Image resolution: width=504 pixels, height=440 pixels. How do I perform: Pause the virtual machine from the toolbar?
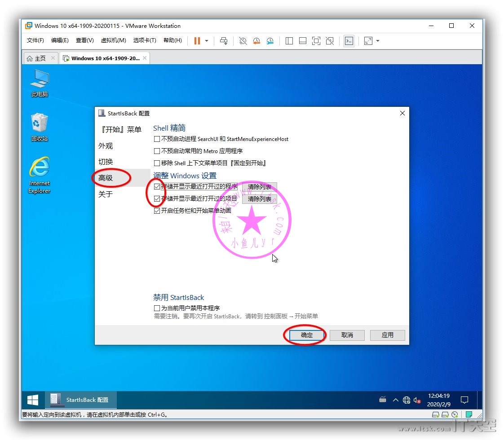tap(197, 41)
